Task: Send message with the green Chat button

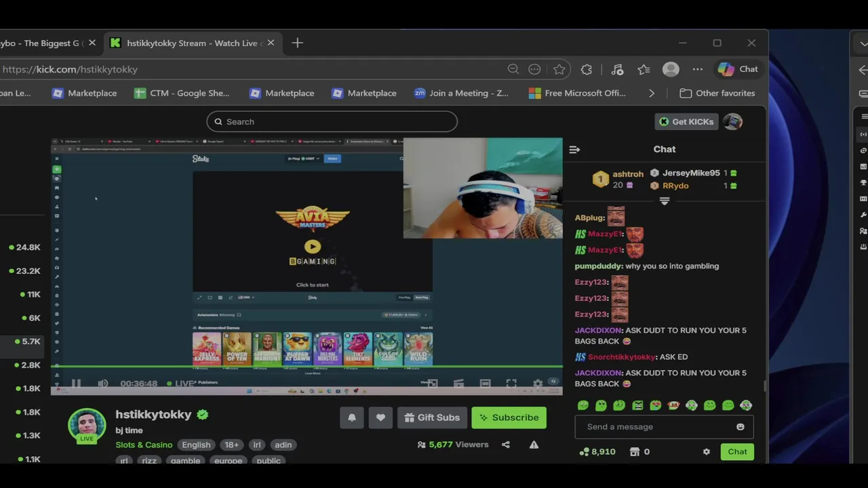Action: coord(737,452)
